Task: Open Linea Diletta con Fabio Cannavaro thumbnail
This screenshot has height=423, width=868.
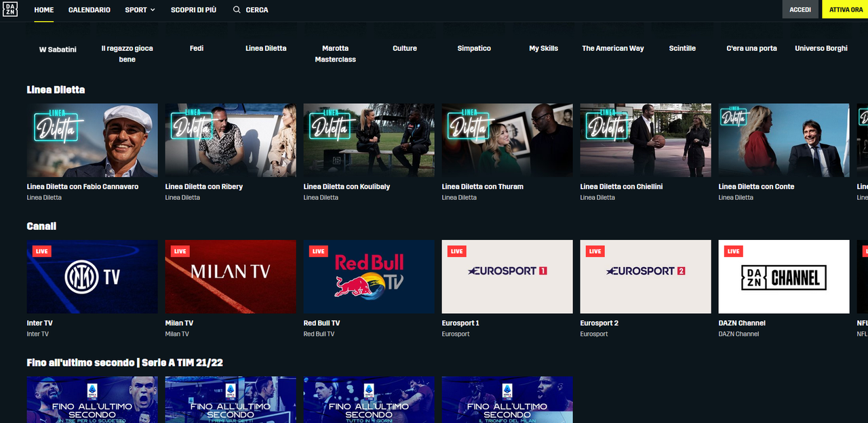Action: click(x=92, y=140)
